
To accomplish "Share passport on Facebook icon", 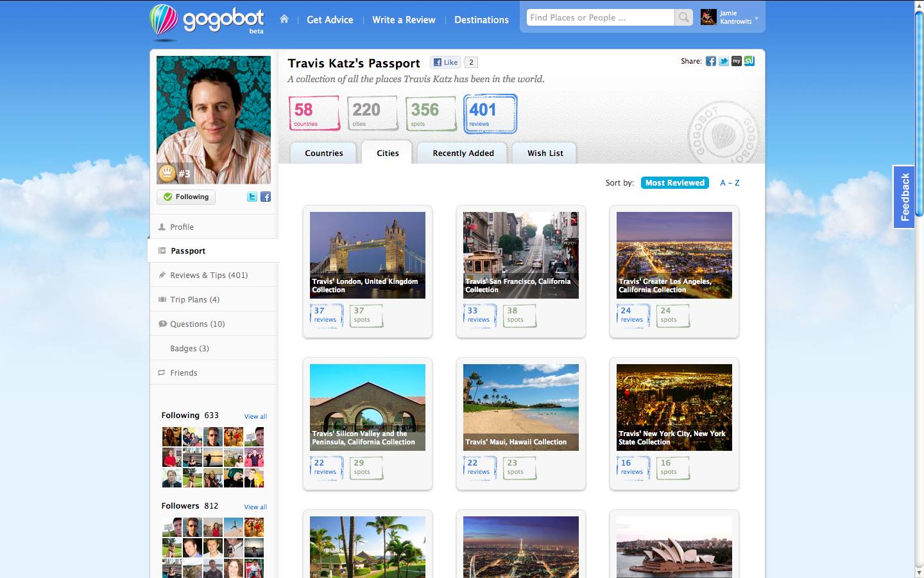I will click(x=711, y=61).
